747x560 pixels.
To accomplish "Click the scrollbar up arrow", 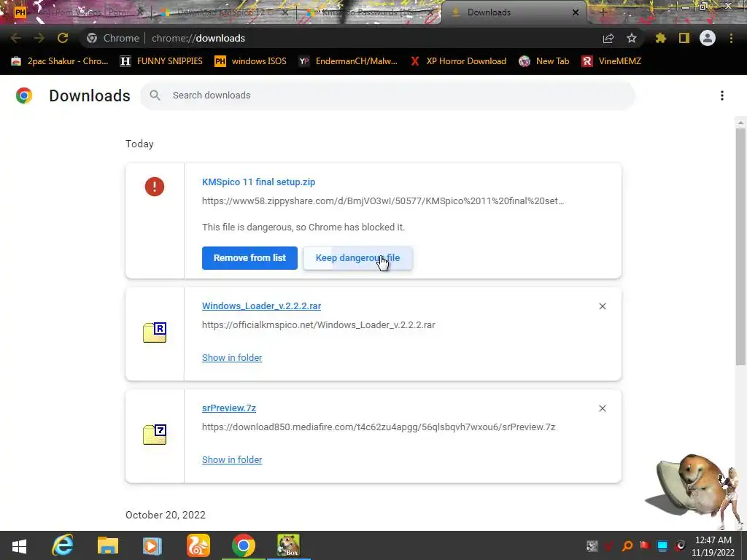I will (x=740, y=122).
